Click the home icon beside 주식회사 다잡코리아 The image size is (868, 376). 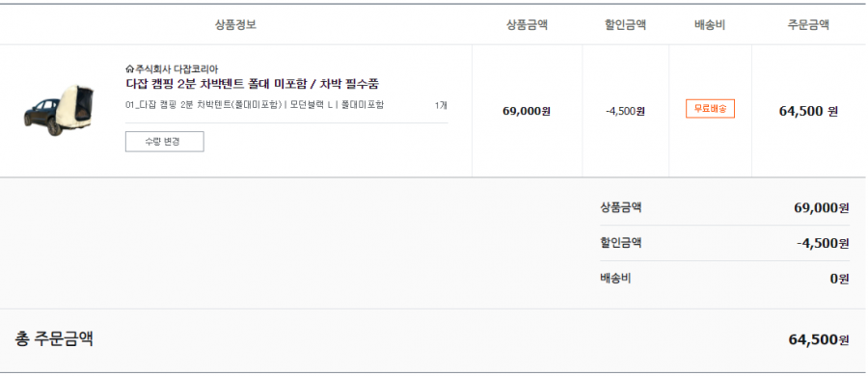[130, 69]
